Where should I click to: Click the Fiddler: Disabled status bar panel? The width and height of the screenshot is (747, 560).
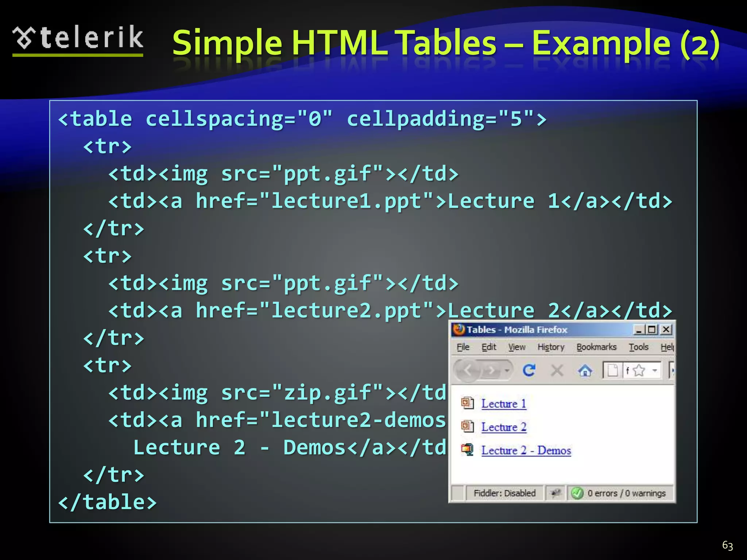[x=504, y=493]
